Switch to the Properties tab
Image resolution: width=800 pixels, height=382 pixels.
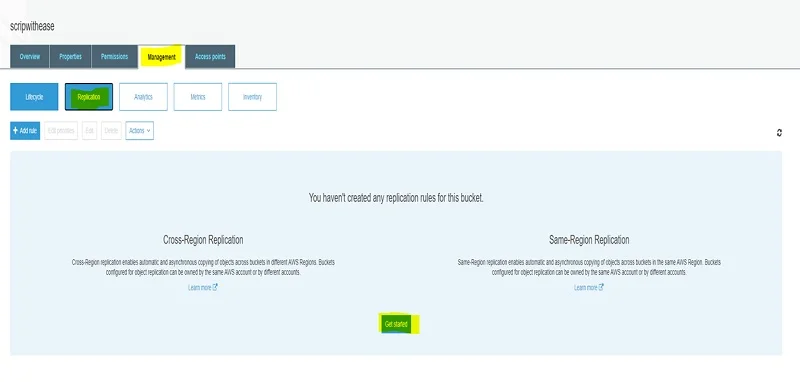pos(70,57)
